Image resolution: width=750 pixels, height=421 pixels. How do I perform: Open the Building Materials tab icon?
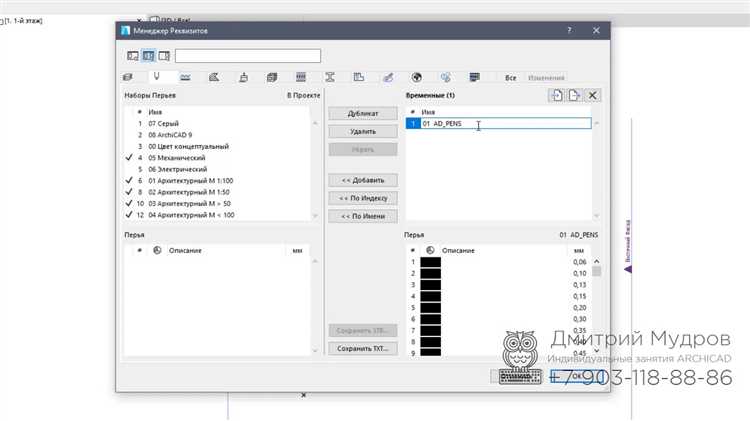coord(272,77)
